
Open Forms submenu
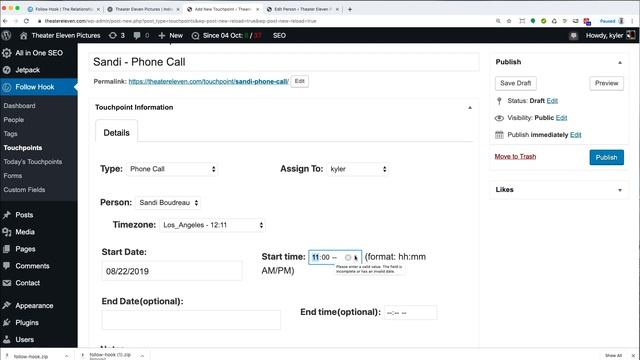tap(13, 176)
